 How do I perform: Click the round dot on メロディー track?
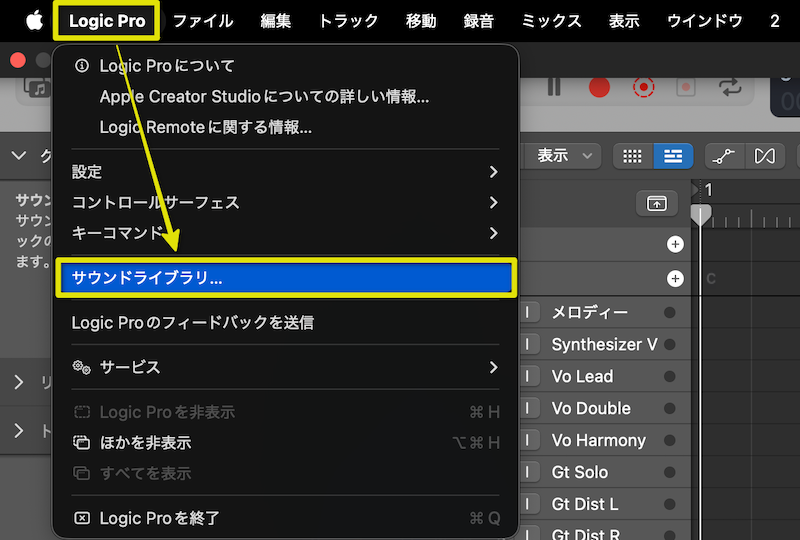(670, 312)
